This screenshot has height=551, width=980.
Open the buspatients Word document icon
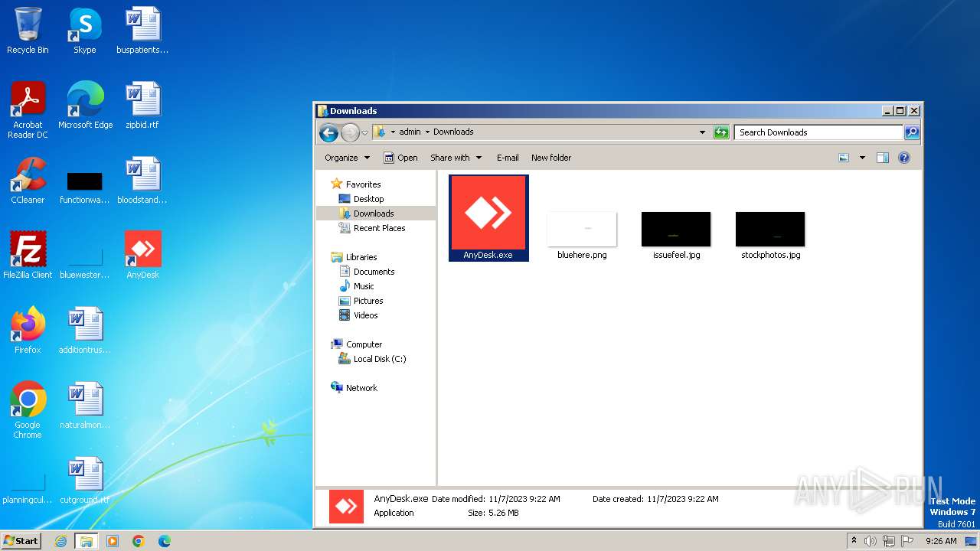click(x=142, y=31)
